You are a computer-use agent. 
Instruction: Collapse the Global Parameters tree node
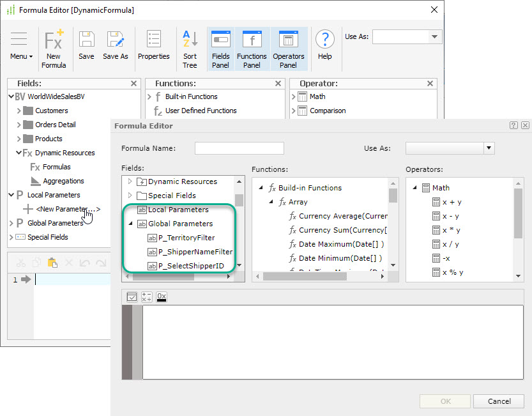pyautogui.click(x=131, y=224)
